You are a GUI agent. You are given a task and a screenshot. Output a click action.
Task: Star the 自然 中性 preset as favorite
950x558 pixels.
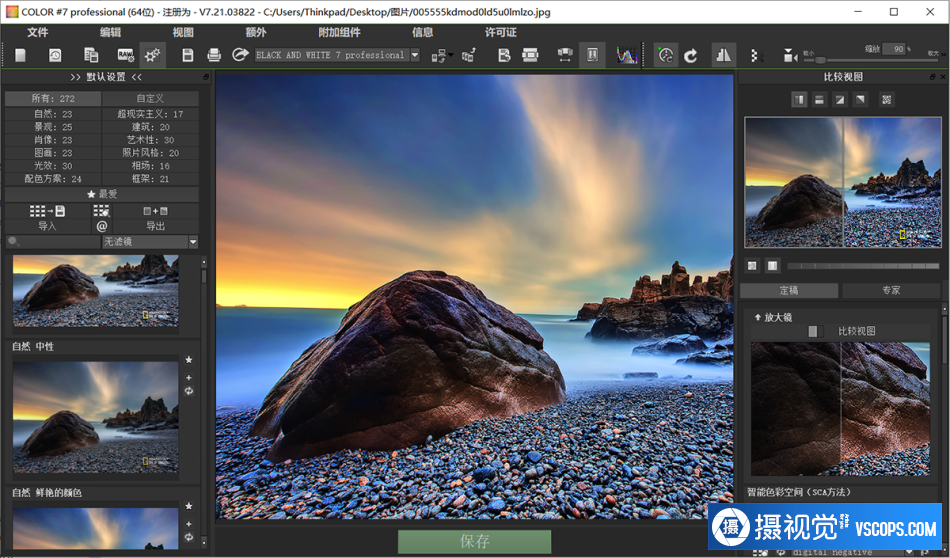pos(189,360)
